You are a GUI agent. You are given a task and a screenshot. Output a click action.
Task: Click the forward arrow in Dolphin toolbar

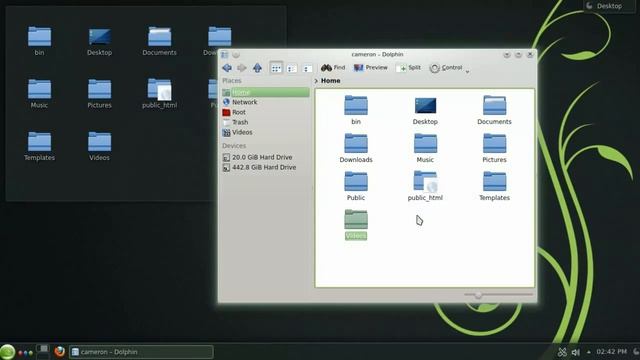pyautogui.click(x=242, y=68)
